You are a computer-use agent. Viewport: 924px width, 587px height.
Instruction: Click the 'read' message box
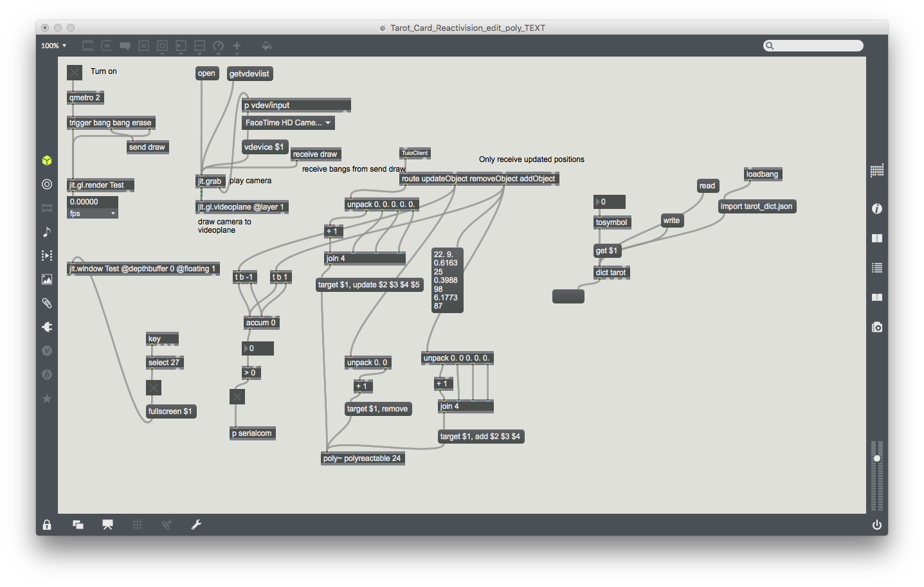point(707,186)
